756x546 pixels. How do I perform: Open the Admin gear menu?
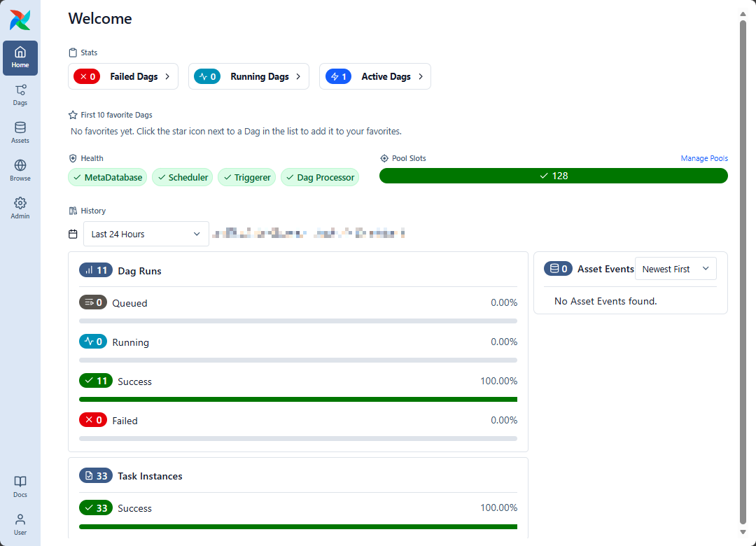[20, 209]
